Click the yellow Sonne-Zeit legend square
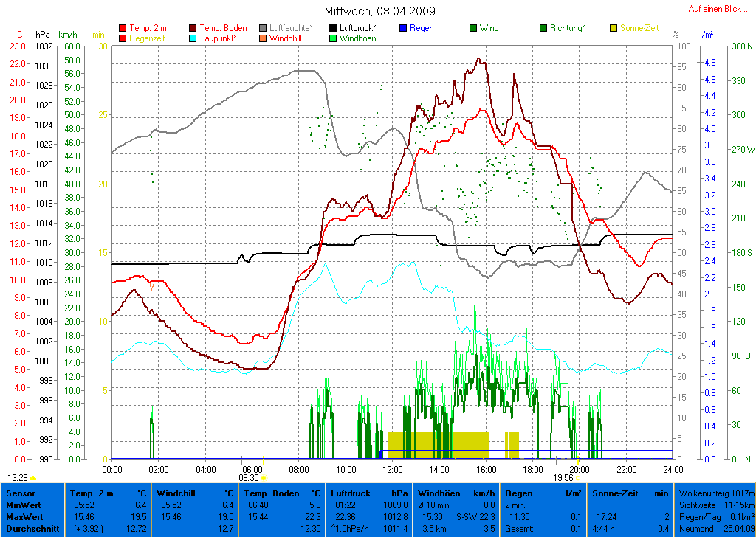756x537 pixels. click(x=614, y=28)
